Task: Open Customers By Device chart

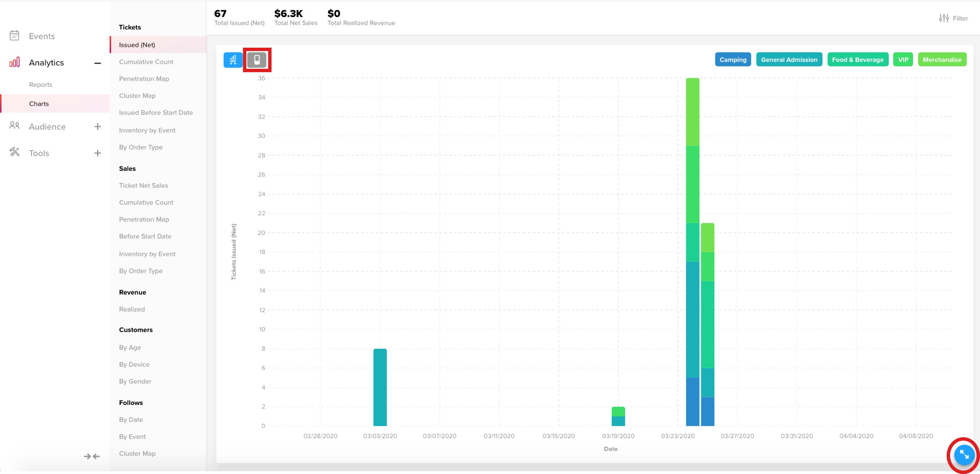Action: (x=134, y=364)
